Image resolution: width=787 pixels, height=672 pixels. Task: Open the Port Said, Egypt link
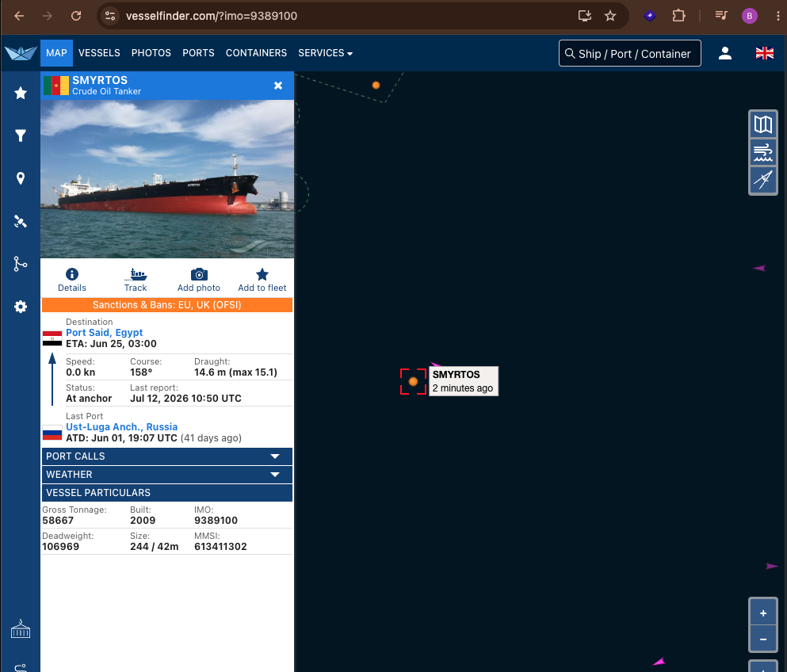[105, 333]
